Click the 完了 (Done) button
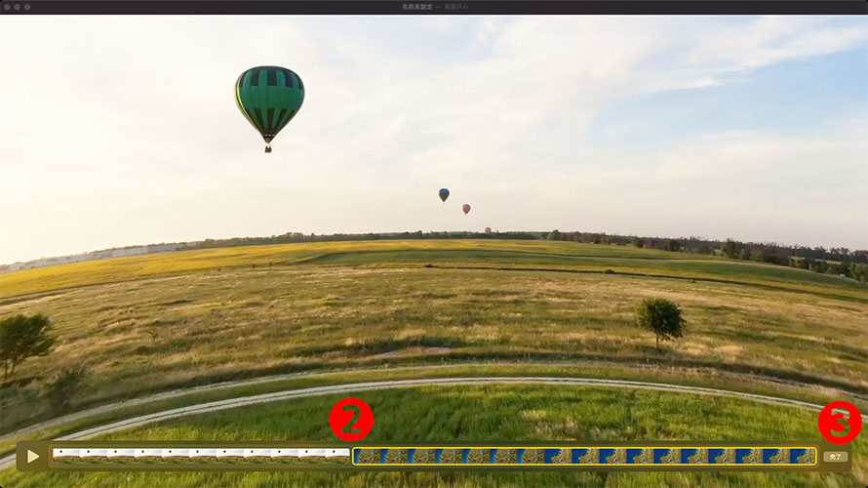 tap(836, 457)
